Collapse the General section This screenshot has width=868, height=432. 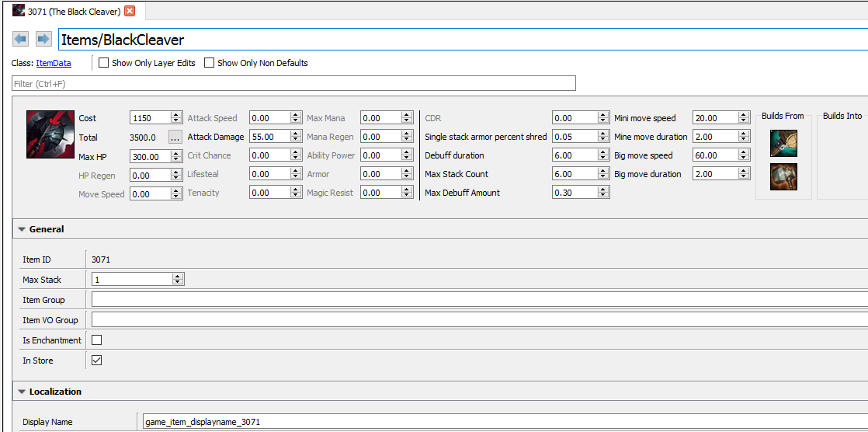point(22,230)
